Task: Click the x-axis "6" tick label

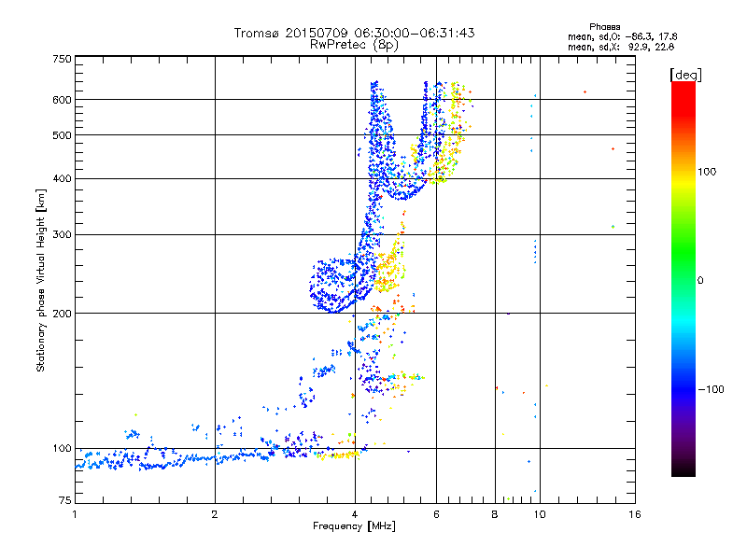Action: pyautogui.click(x=436, y=514)
